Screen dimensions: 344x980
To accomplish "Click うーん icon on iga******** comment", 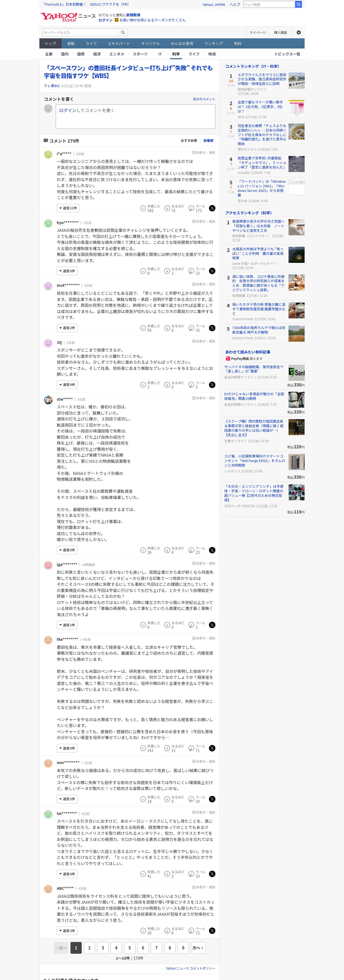I will 191,625.
